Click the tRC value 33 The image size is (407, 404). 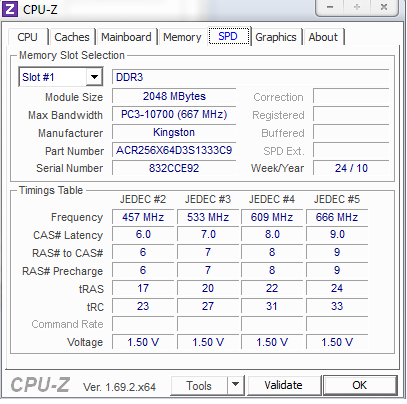tap(337, 306)
